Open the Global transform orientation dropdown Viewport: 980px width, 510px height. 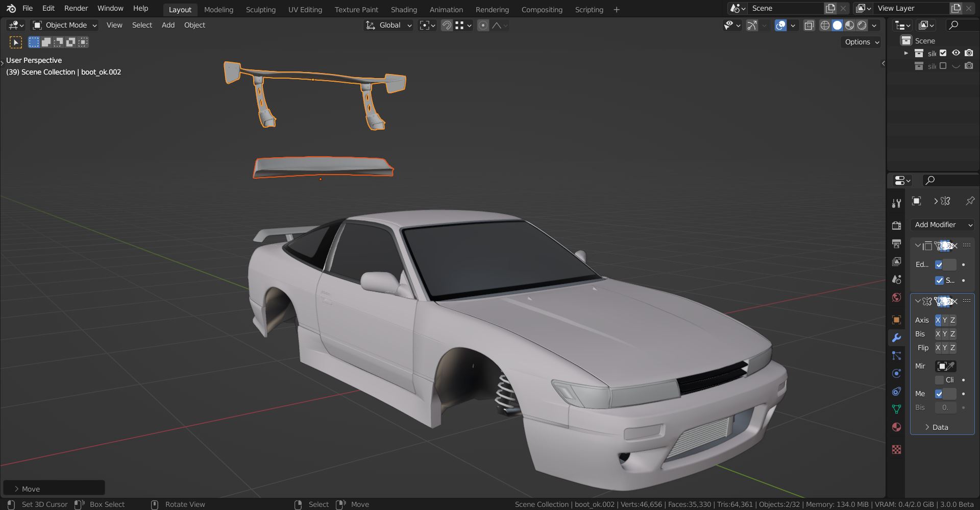tap(389, 25)
